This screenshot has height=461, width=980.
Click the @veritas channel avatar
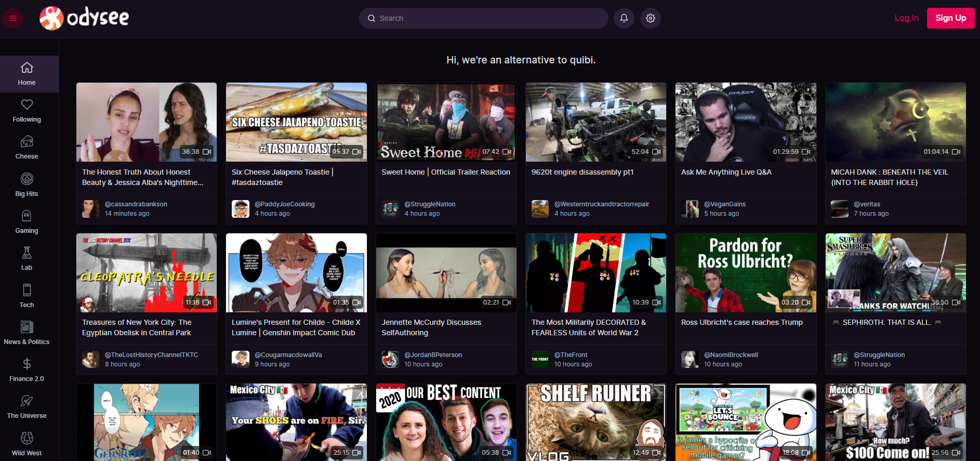pos(840,209)
